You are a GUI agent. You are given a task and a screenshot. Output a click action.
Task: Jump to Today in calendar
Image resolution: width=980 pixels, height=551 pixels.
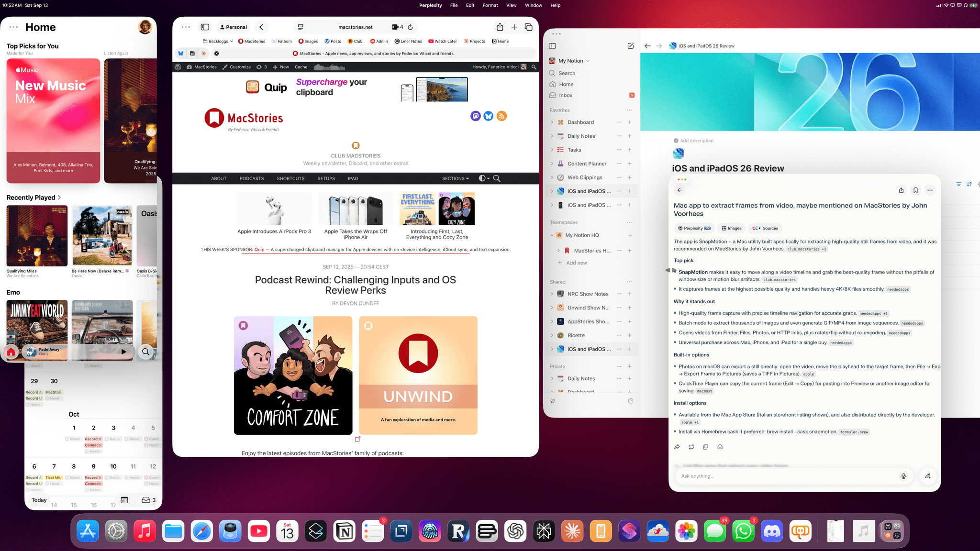(39, 500)
